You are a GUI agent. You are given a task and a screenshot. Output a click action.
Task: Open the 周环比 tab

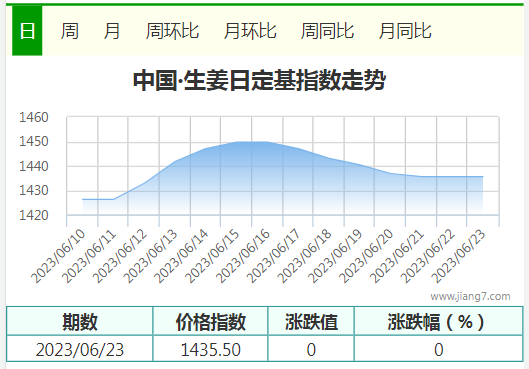(172, 31)
